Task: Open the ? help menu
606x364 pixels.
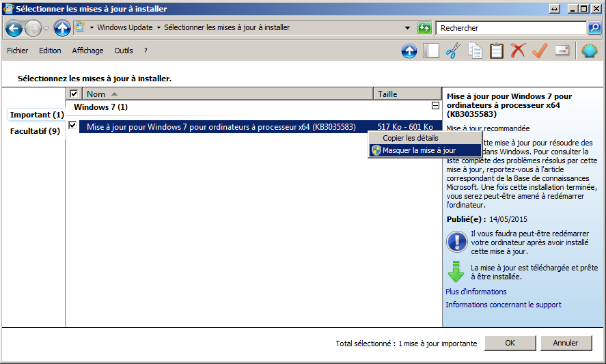Action: [146, 51]
